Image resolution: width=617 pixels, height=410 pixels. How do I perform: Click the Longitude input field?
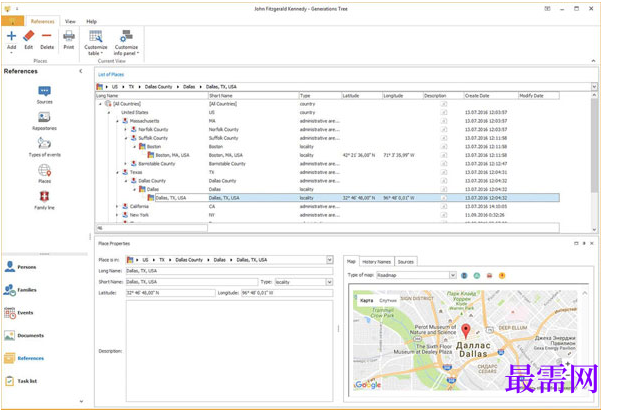point(287,293)
